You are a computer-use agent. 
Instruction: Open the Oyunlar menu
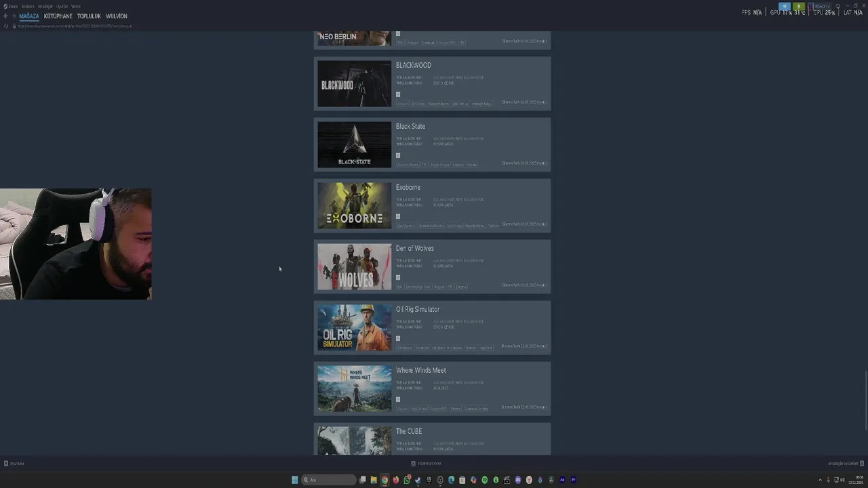point(62,6)
